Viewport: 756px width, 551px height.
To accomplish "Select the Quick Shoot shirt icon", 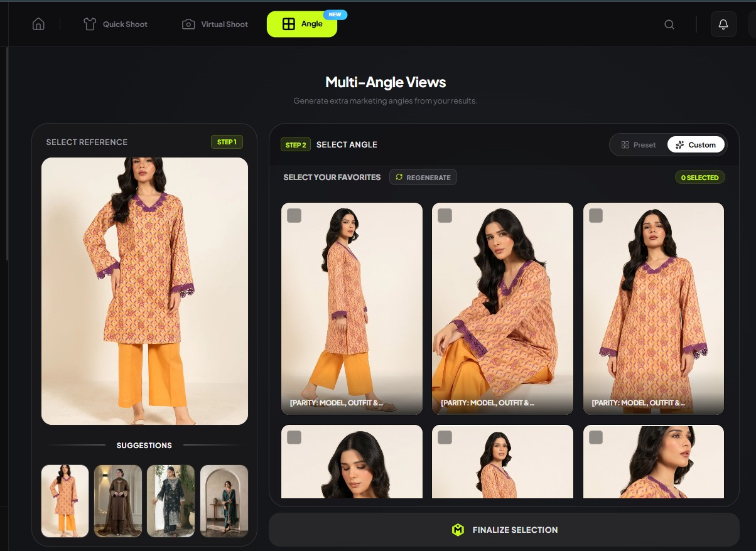I will 90,24.
